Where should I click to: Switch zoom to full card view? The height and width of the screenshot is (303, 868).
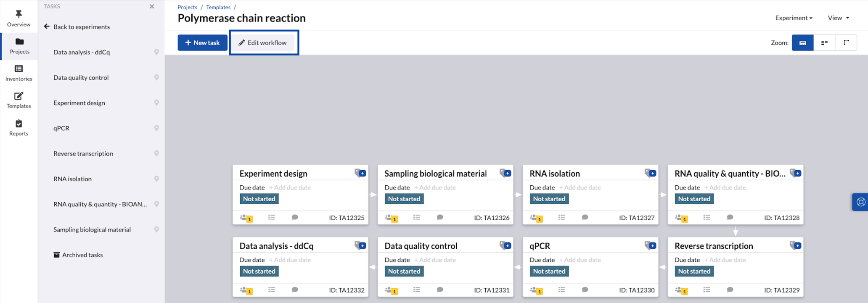pos(802,43)
